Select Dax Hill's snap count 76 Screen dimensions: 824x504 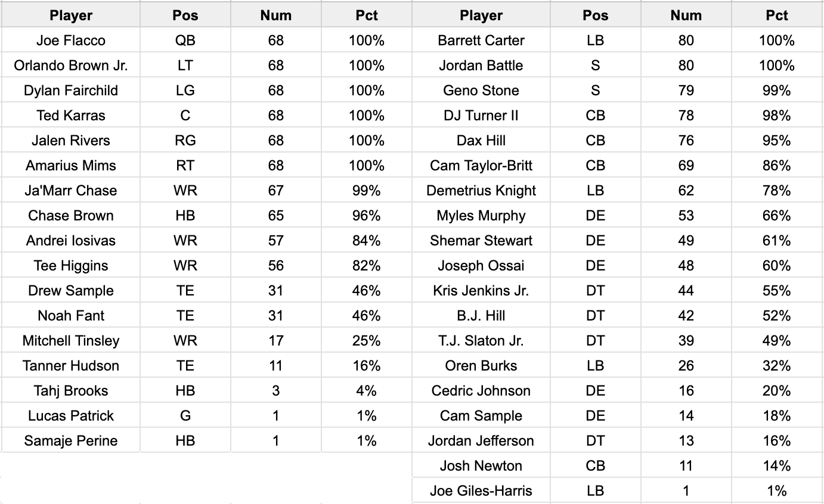coord(686,141)
